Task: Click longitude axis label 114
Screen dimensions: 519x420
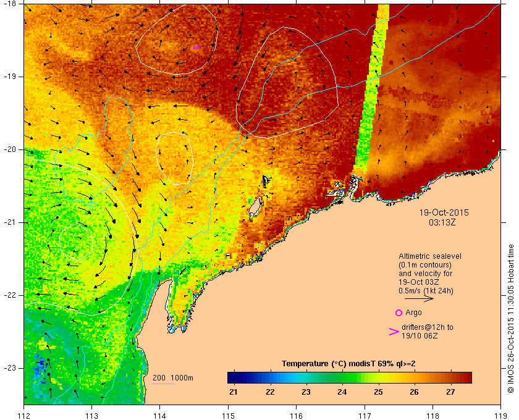Action: click(160, 416)
